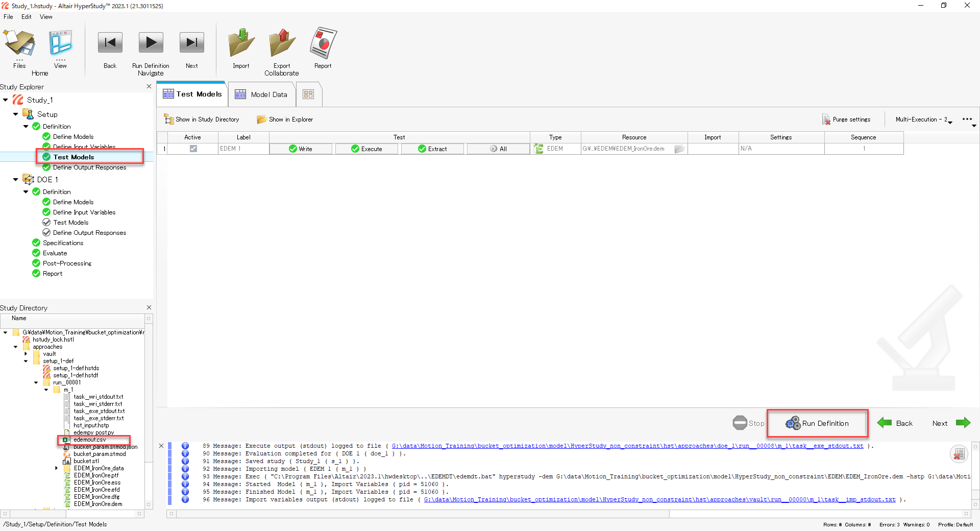The image size is (980, 531).
Task: Click the bottom Run Definition button
Action: click(817, 423)
